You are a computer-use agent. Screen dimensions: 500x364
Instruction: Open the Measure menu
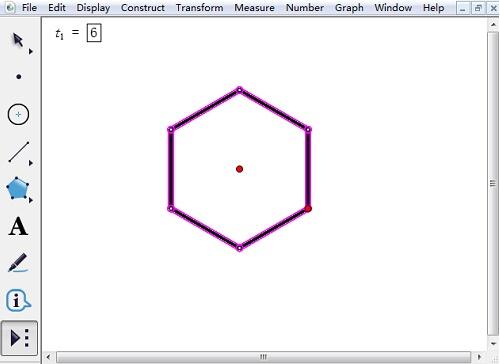point(254,8)
